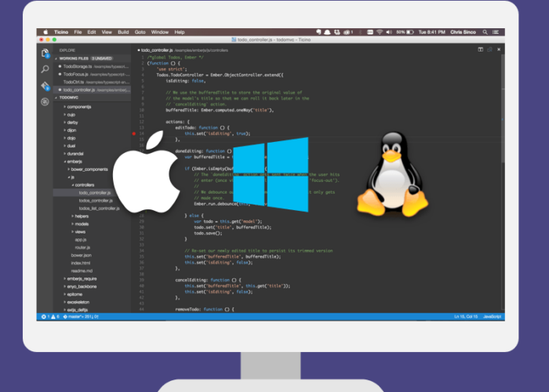The height and width of the screenshot is (392, 549).
Task: Toggle the breakpoint dot on line 14
Action: [134, 134]
